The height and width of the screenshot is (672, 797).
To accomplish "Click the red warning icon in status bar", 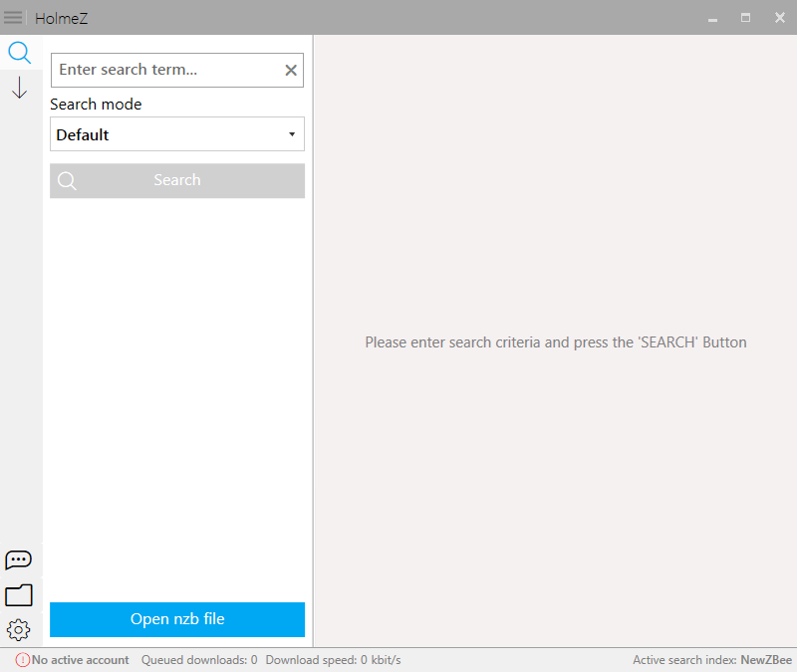I will [x=22, y=660].
